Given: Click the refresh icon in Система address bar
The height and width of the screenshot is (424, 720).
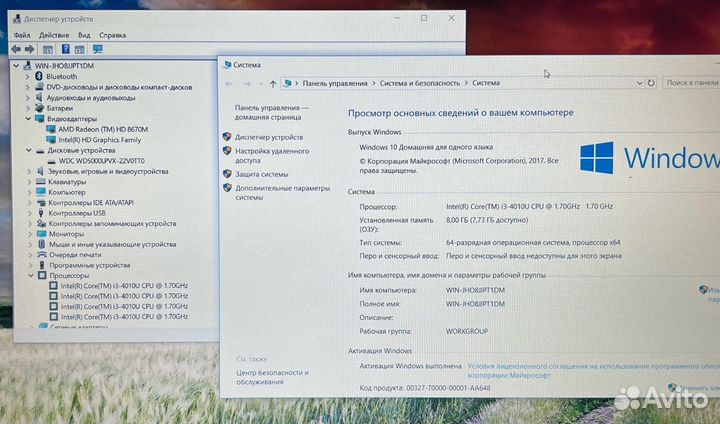Looking at the screenshot, I should coord(651,83).
